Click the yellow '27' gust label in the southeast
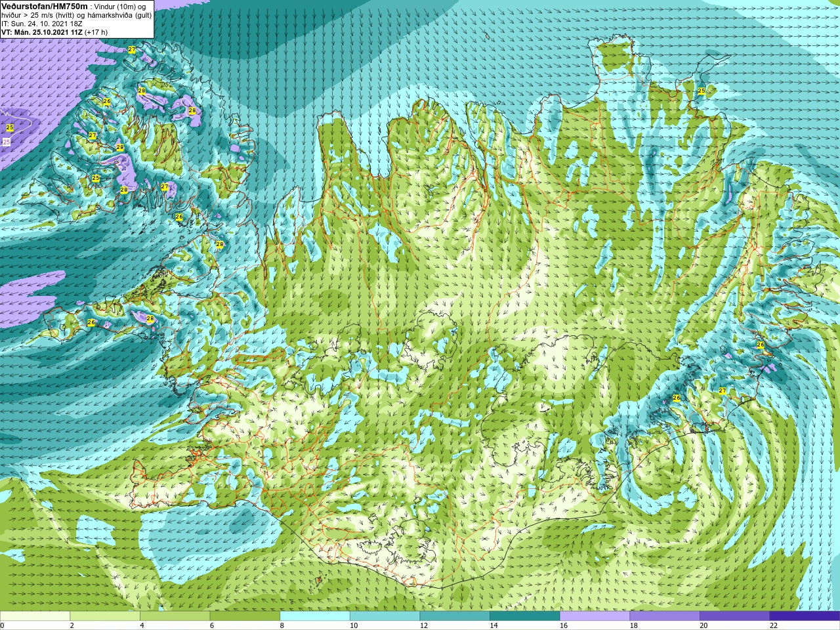This screenshot has height=630, width=840. click(x=723, y=391)
